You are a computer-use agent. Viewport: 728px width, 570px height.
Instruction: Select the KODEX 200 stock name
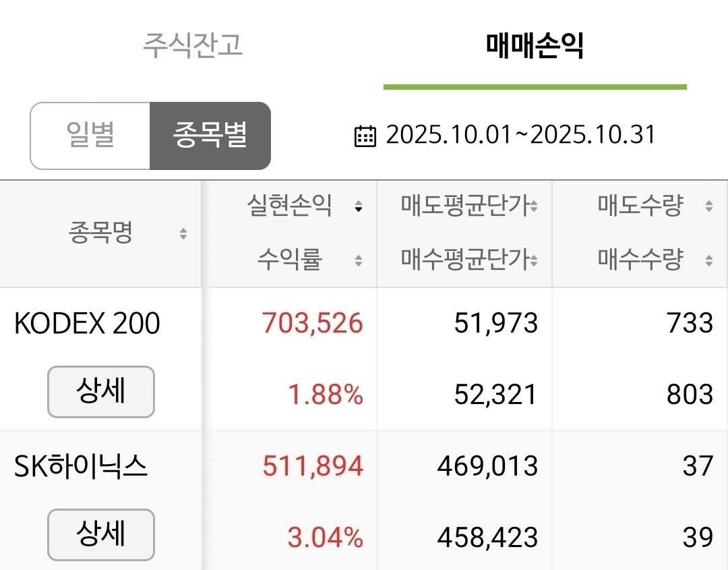pos(87,323)
